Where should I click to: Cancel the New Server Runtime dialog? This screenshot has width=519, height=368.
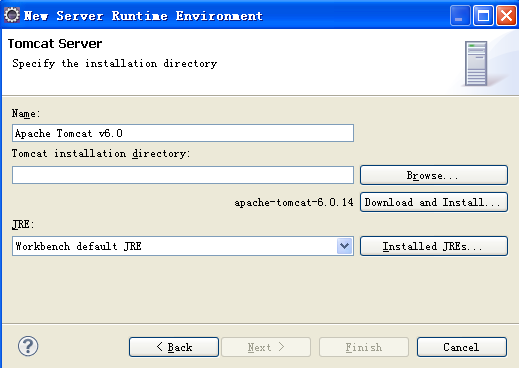tap(462, 347)
